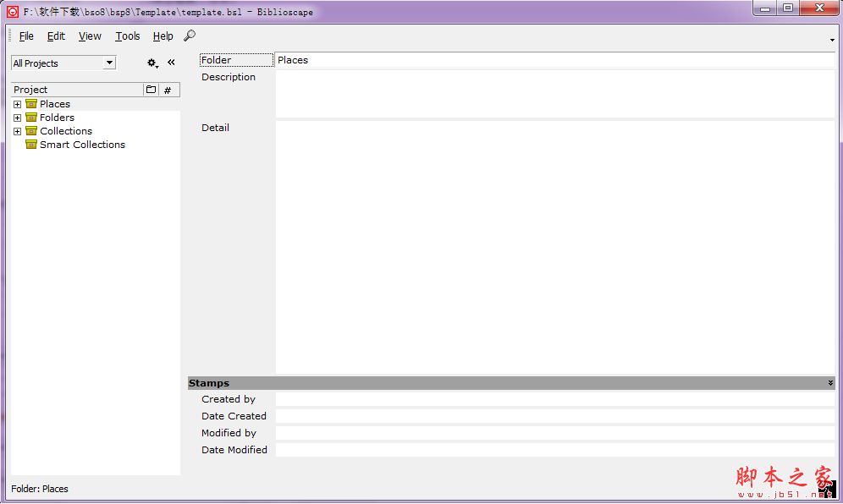
Task: Click the Folder field label
Action: (236, 60)
